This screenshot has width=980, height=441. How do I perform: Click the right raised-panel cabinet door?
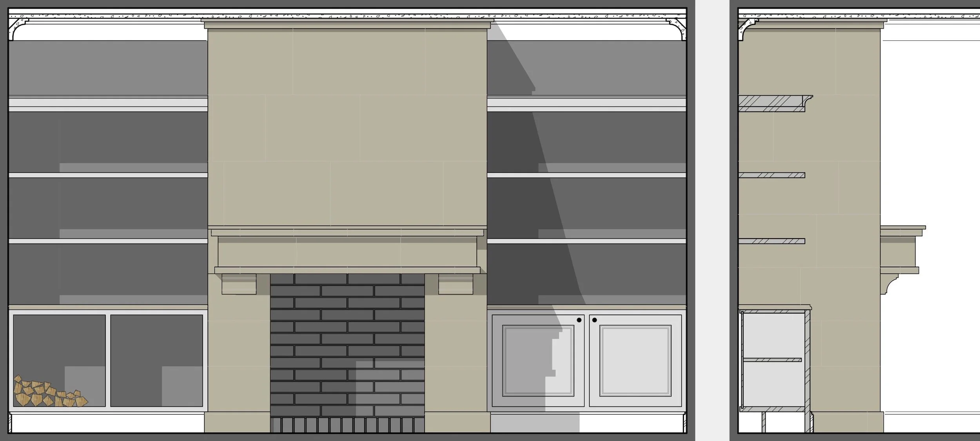coord(635,360)
